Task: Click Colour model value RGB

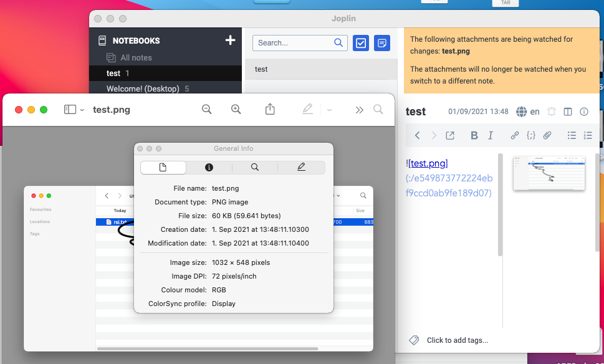Action: (x=219, y=290)
